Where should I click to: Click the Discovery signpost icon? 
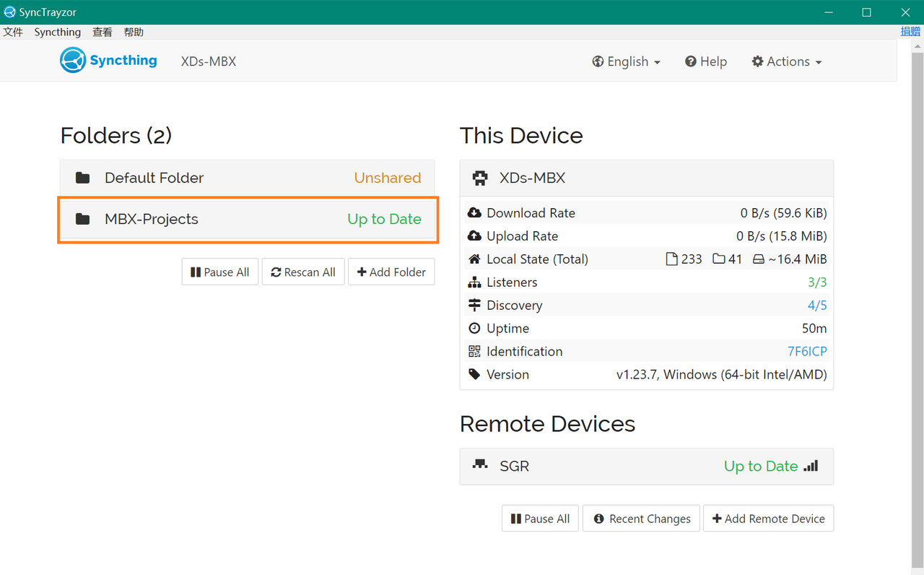click(474, 305)
